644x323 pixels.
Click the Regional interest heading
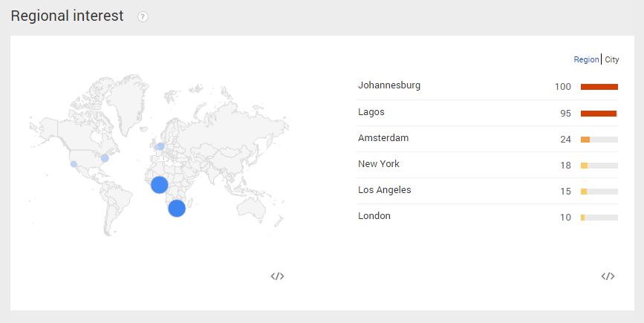[x=67, y=16]
